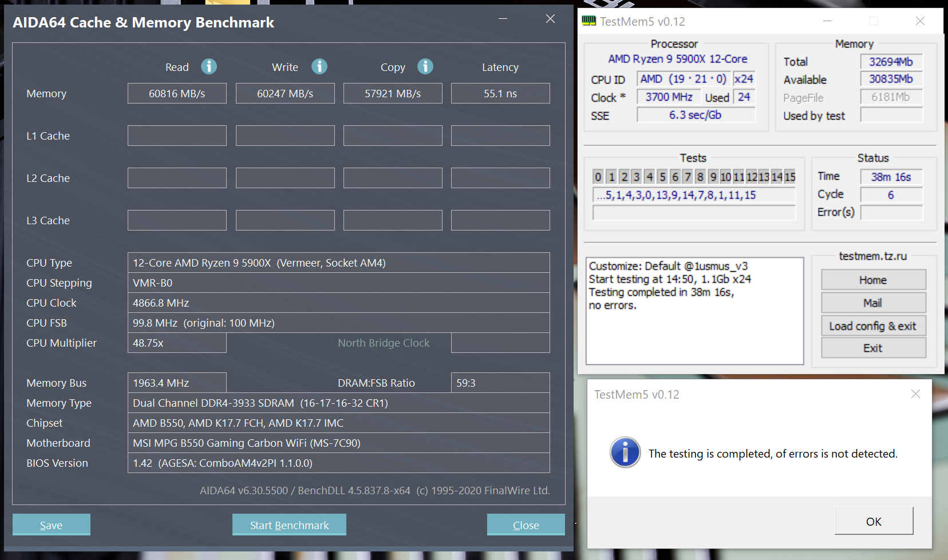The width and height of the screenshot is (948, 560).
Task: Confirm the completion dialog with OK
Action: [874, 521]
